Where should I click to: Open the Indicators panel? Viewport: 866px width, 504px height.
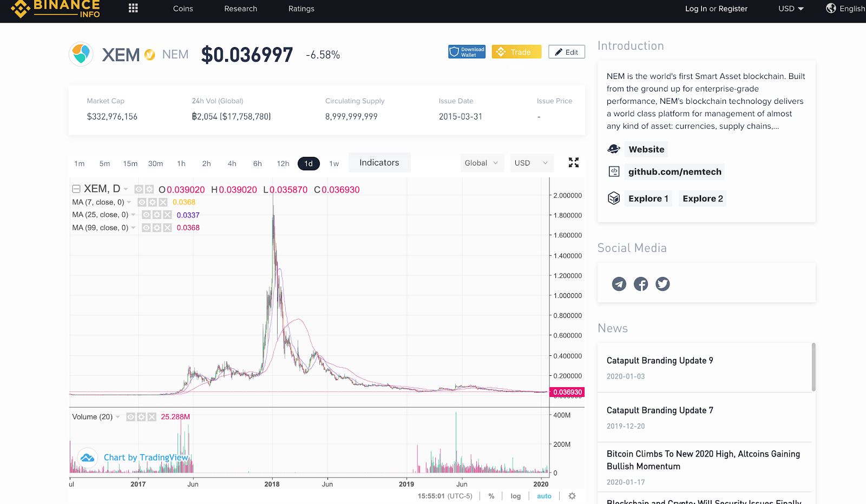click(379, 163)
